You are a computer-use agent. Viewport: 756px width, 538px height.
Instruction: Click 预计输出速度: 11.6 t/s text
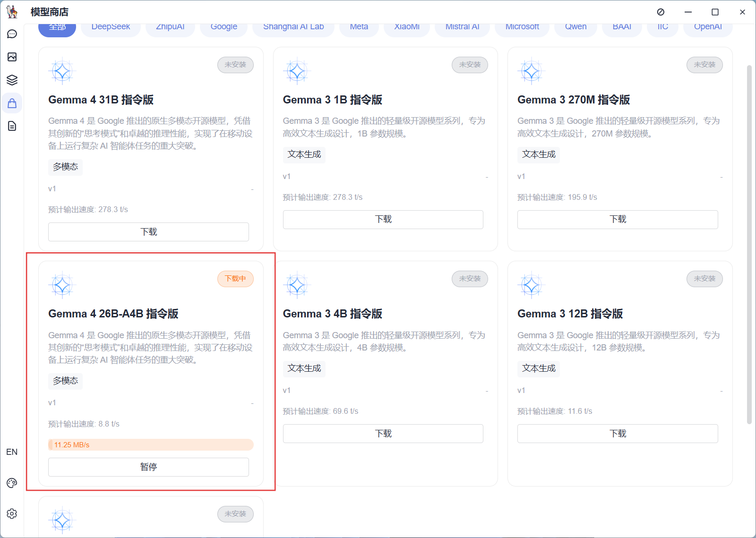(555, 411)
